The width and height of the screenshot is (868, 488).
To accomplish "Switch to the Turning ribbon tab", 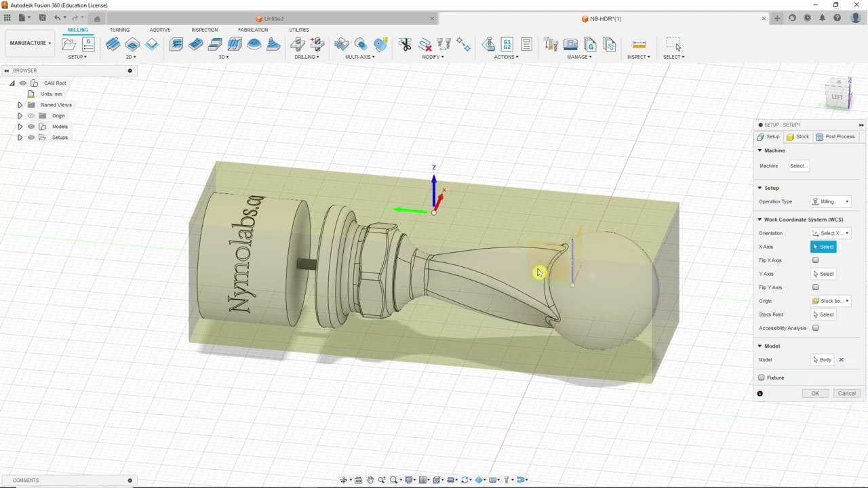I will 119,30.
